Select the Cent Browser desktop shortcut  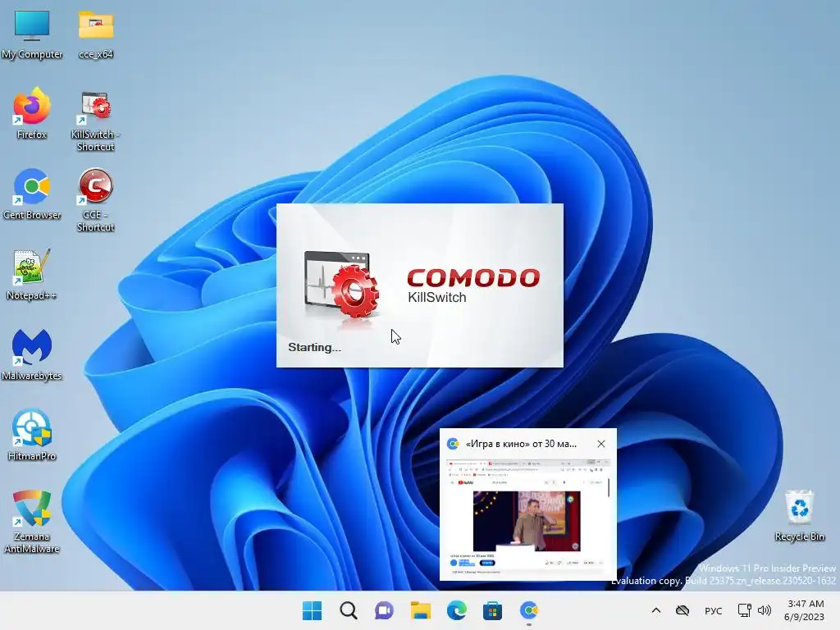click(x=32, y=194)
